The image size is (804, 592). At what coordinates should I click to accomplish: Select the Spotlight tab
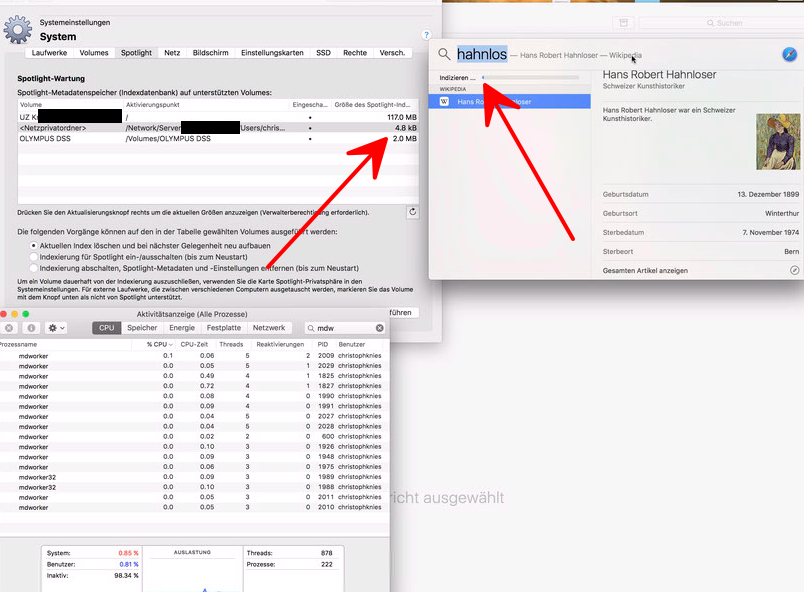tap(136, 53)
